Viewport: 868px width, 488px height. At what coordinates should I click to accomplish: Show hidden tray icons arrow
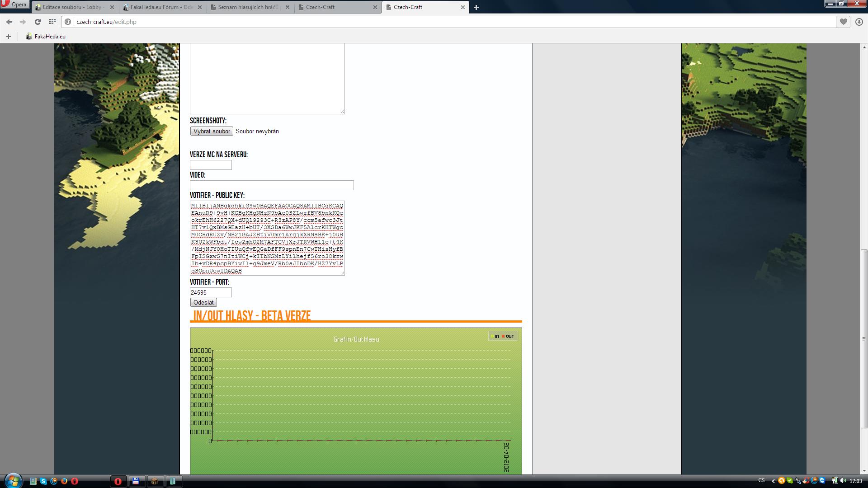pos(773,481)
